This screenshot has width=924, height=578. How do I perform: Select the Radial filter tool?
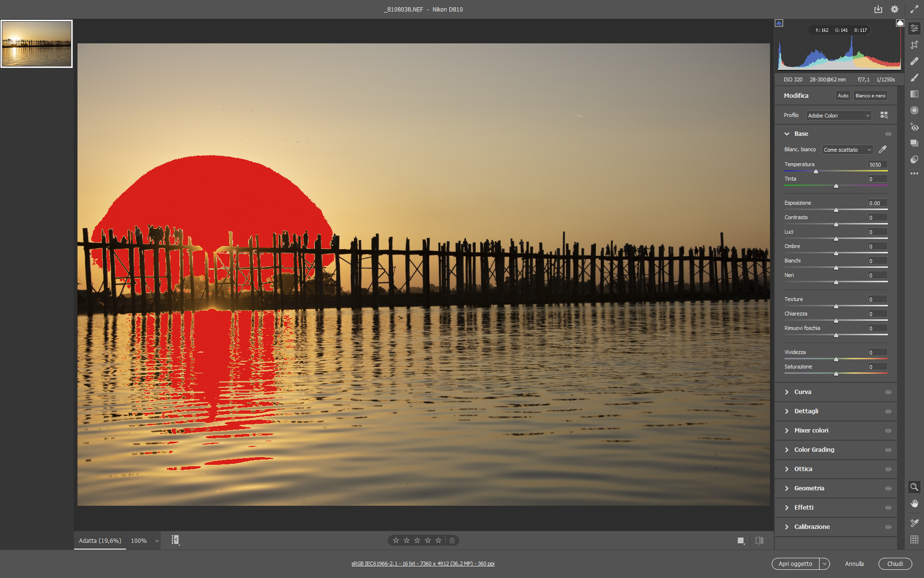tap(914, 110)
